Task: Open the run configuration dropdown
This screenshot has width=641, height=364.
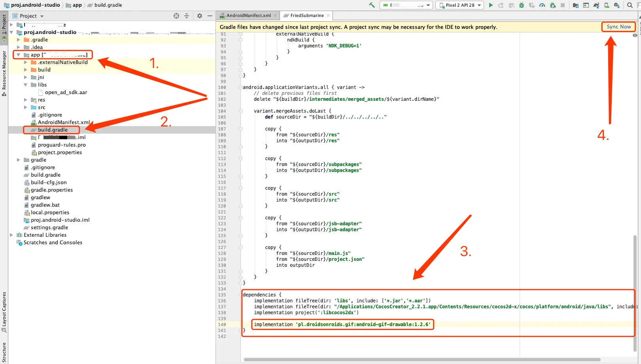Action: click(406, 5)
